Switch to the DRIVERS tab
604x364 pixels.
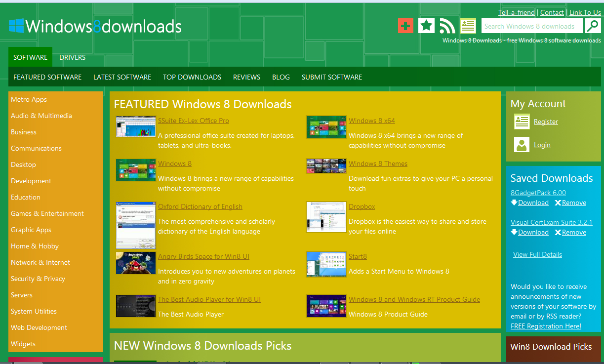(73, 57)
